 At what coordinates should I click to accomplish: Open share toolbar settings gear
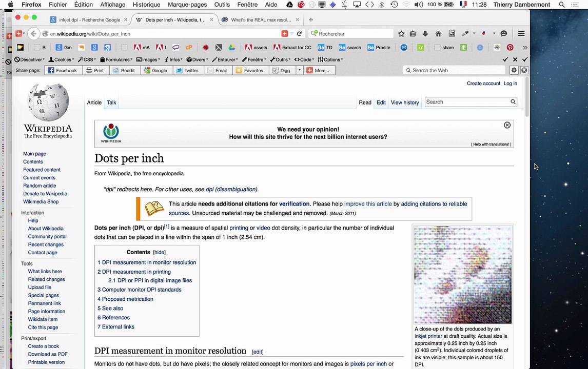(x=514, y=70)
